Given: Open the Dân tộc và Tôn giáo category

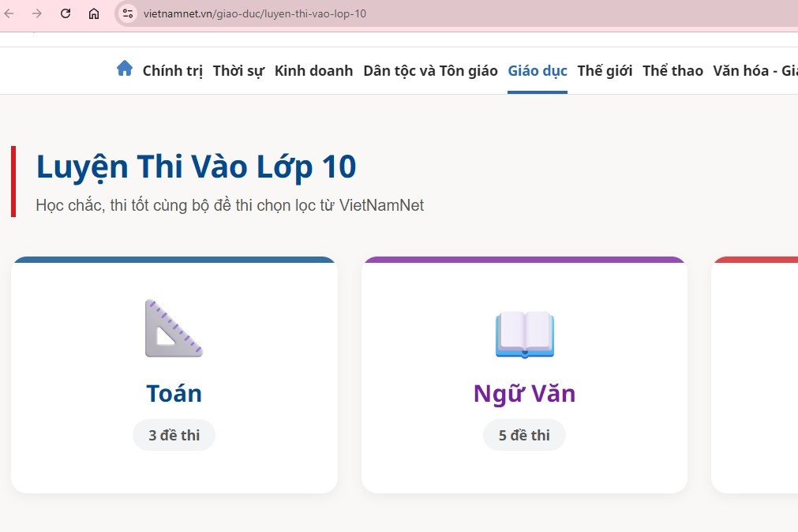Looking at the screenshot, I should click(429, 70).
